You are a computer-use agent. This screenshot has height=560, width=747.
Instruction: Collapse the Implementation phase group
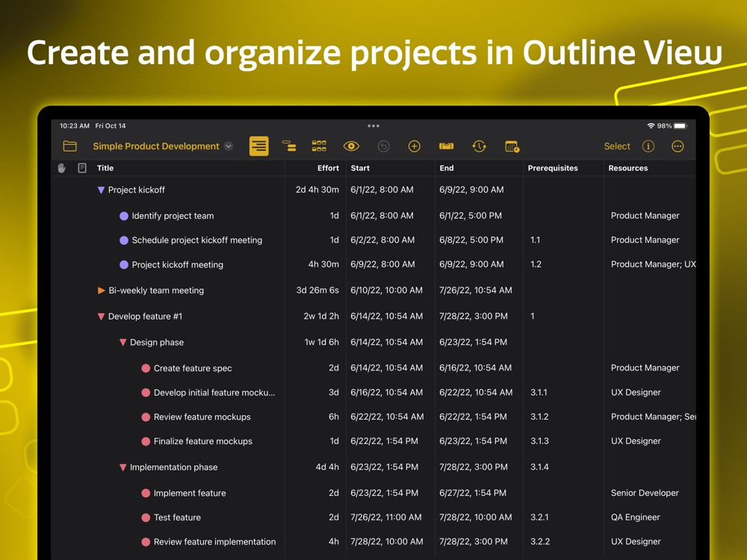(x=123, y=467)
